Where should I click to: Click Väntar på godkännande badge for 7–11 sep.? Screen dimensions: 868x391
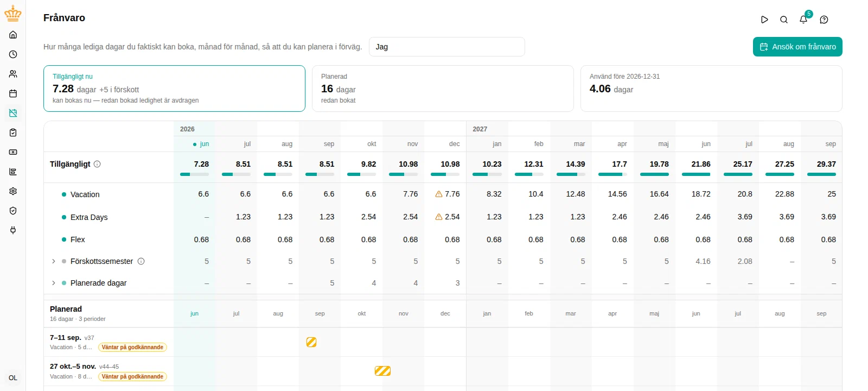click(x=132, y=348)
